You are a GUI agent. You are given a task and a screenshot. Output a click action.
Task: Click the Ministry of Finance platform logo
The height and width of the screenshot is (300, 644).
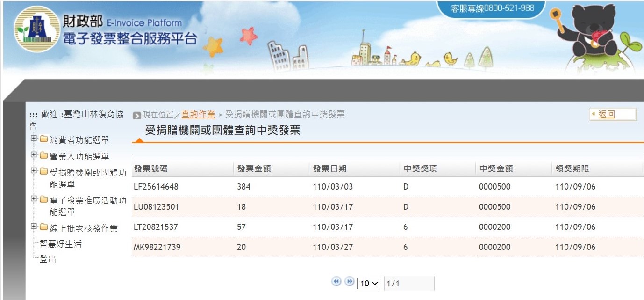(36, 29)
